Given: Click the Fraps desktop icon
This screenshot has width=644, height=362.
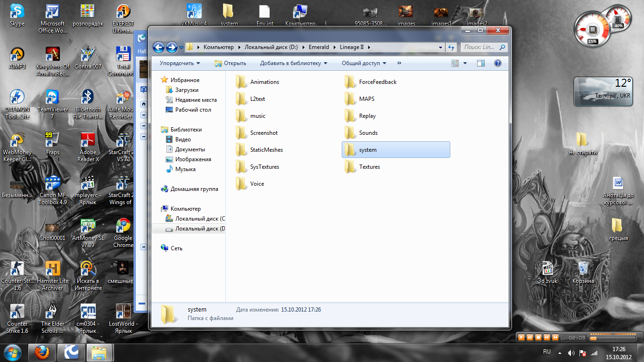Looking at the screenshot, I should [53, 143].
